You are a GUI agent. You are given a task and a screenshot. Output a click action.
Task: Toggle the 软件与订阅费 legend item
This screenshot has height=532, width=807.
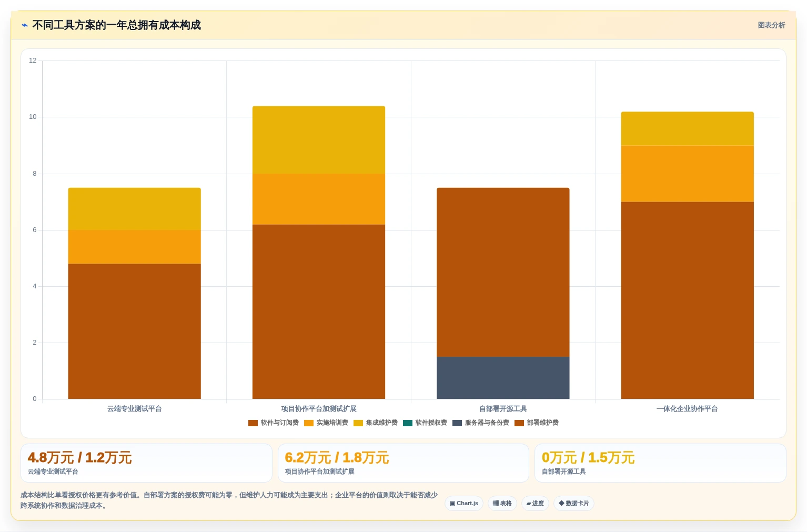pyautogui.click(x=274, y=423)
